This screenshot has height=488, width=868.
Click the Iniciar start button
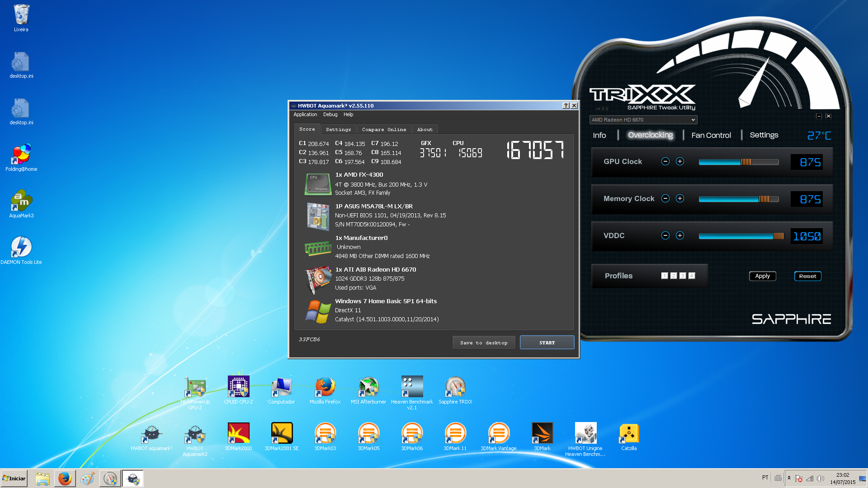(x=14, y=479)
